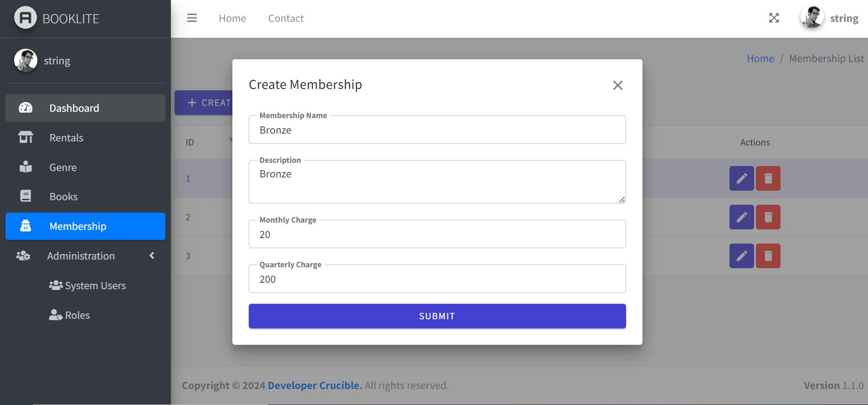The height and width of the screenshot is (405, 868).
Task: Enter fullscreen with the expand arrows icon
Action: pyautogui.click(x=774, y=18)
